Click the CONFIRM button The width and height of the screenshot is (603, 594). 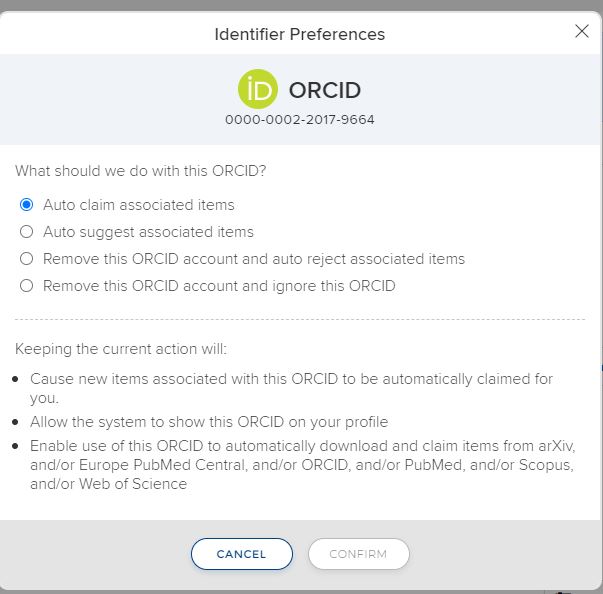tap(358, 554)
